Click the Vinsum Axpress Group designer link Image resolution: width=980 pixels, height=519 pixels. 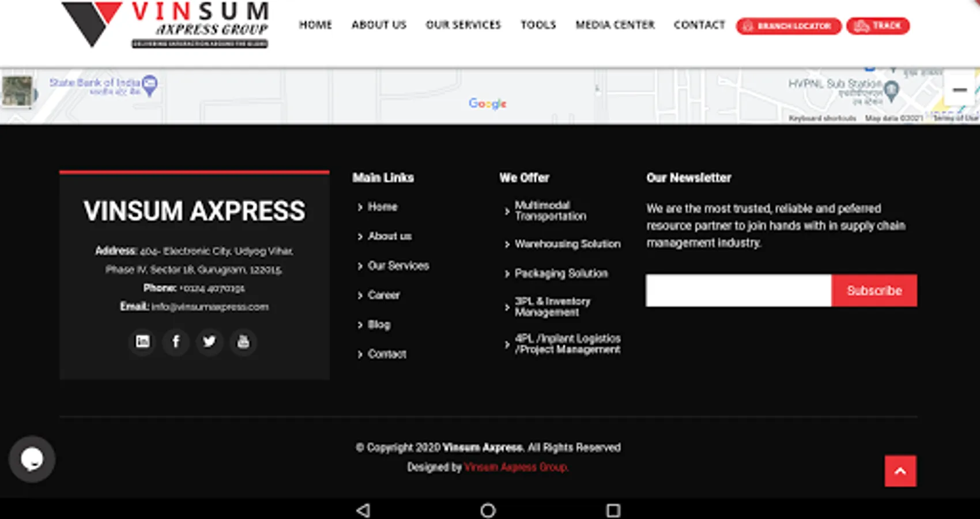tap(516, 467)
